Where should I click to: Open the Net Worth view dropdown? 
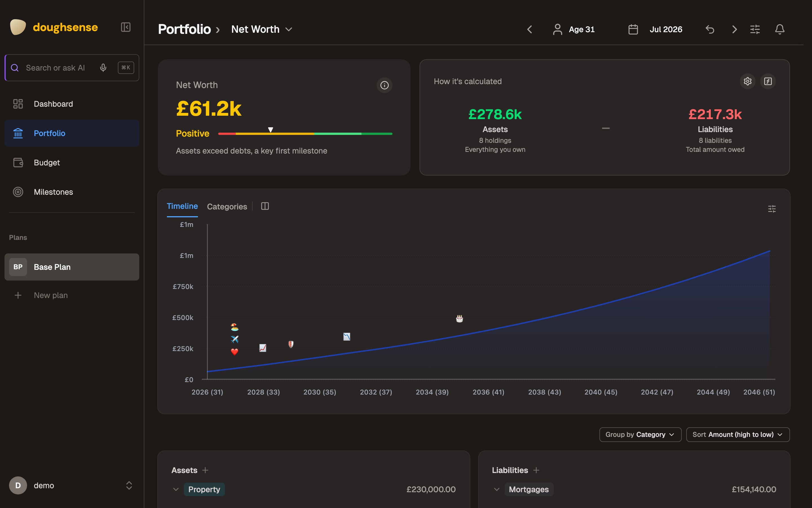point(262,29)
